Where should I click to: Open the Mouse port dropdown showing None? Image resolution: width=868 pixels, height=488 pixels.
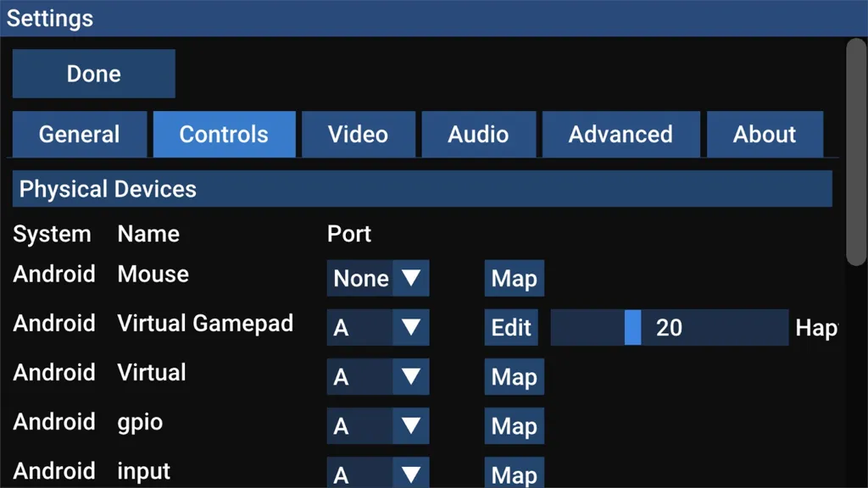(378, 278)
